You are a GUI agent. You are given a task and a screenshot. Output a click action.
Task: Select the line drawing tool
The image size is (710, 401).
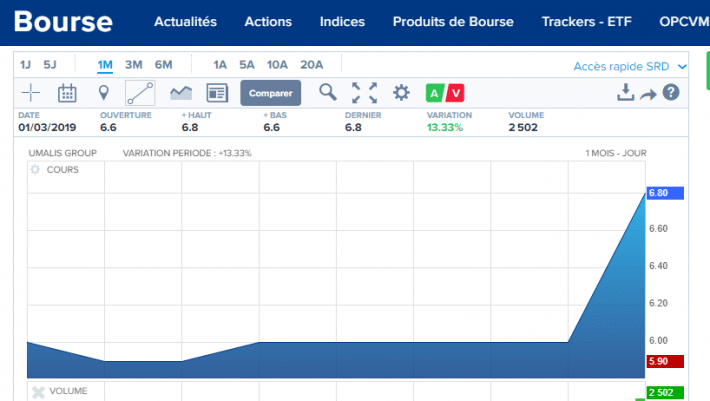click(140, 93)
